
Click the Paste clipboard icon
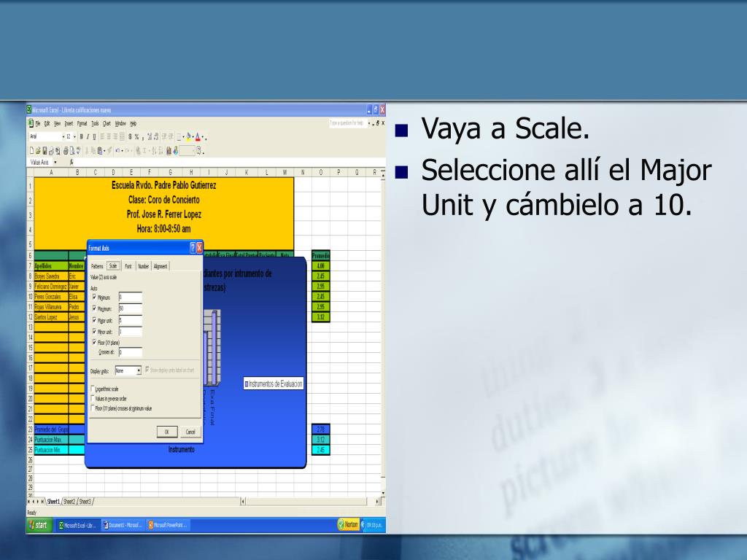[100, 150]
